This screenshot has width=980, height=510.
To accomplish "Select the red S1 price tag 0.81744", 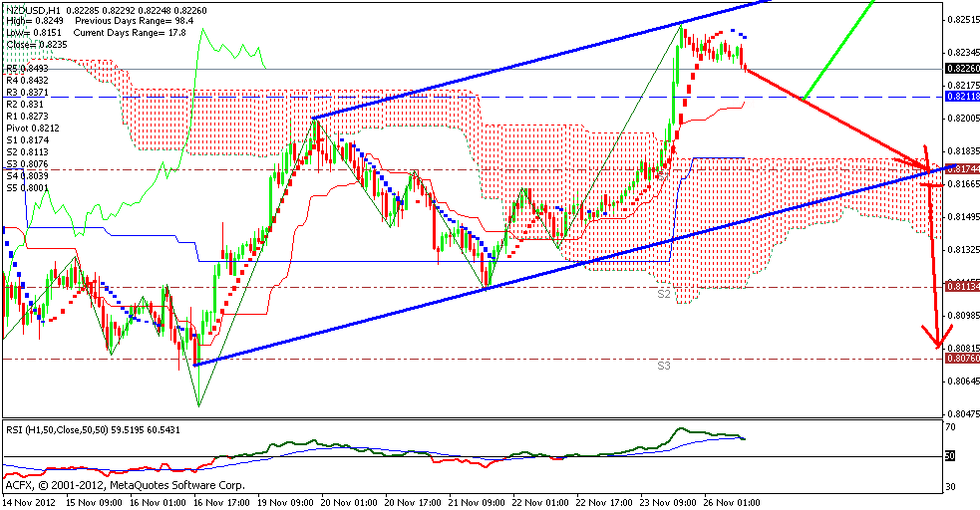I will 962,169.
